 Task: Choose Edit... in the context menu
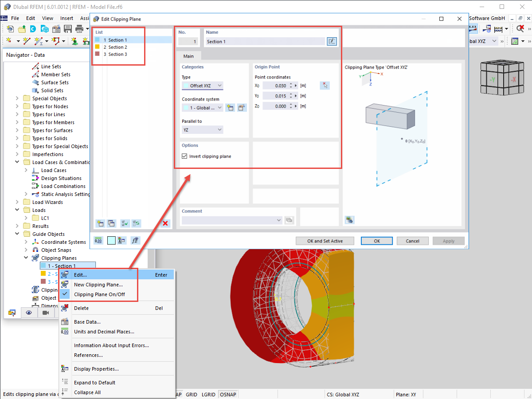coord(117,275)
